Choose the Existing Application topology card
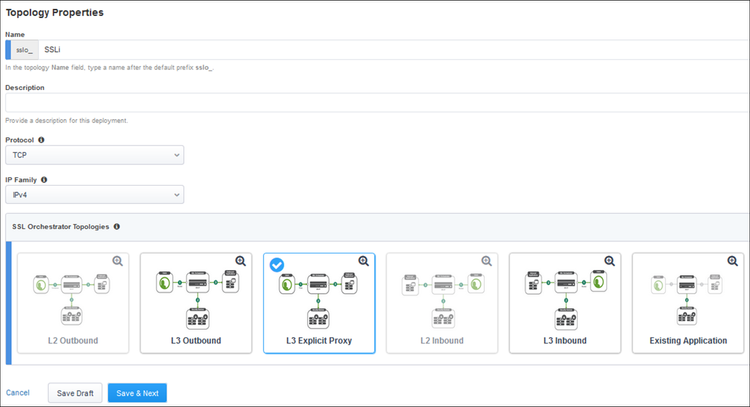 688,303
